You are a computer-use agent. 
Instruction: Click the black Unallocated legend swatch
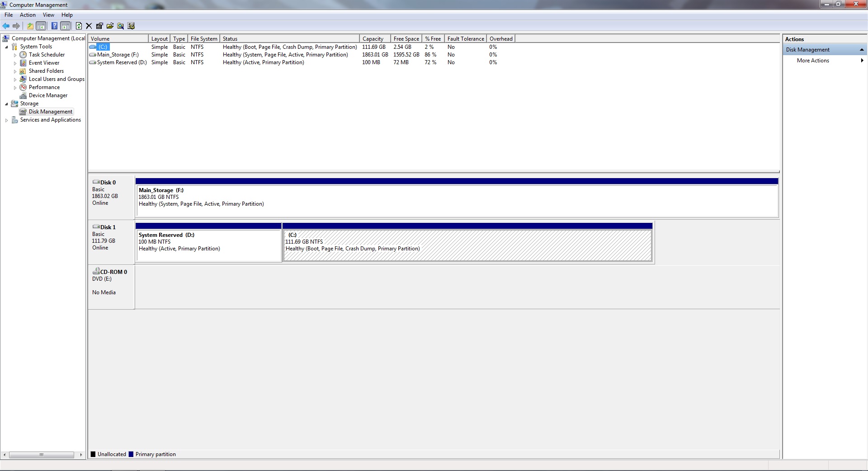(93, 454)
